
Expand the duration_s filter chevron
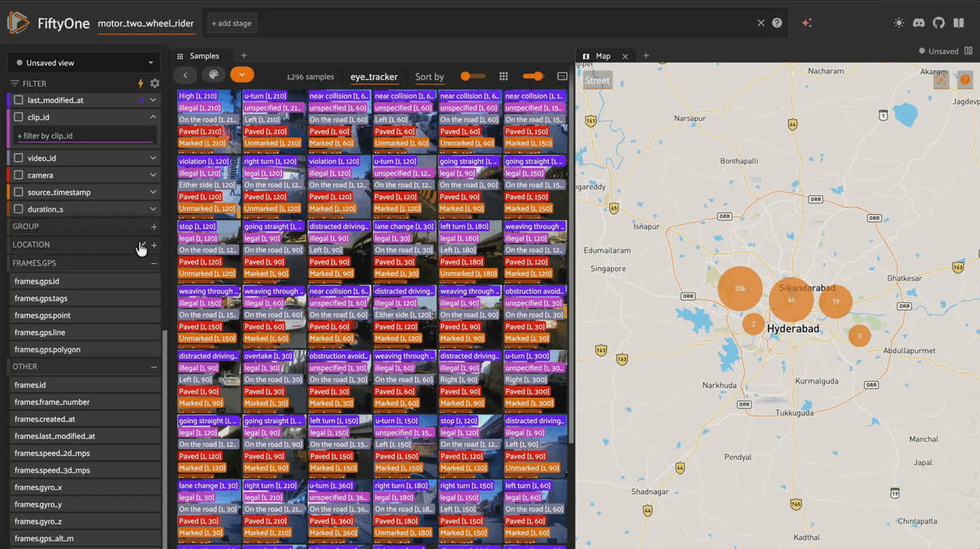tap(153, 209)
